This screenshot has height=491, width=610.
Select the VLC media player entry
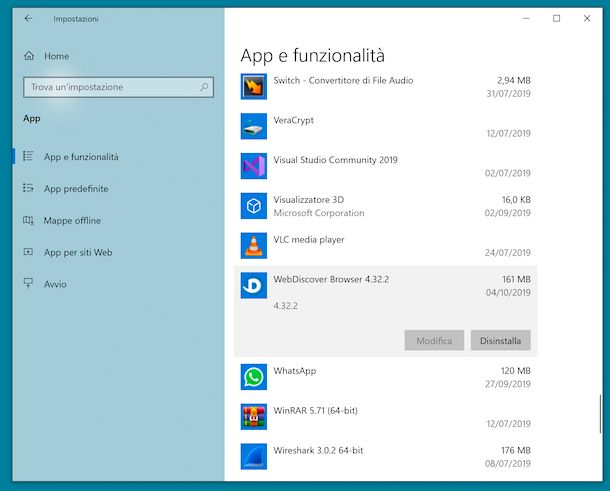tap(386, 246)
